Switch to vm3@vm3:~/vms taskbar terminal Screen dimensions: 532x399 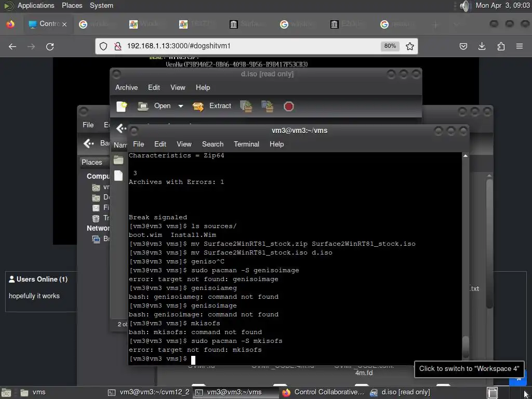coord(235,393)
